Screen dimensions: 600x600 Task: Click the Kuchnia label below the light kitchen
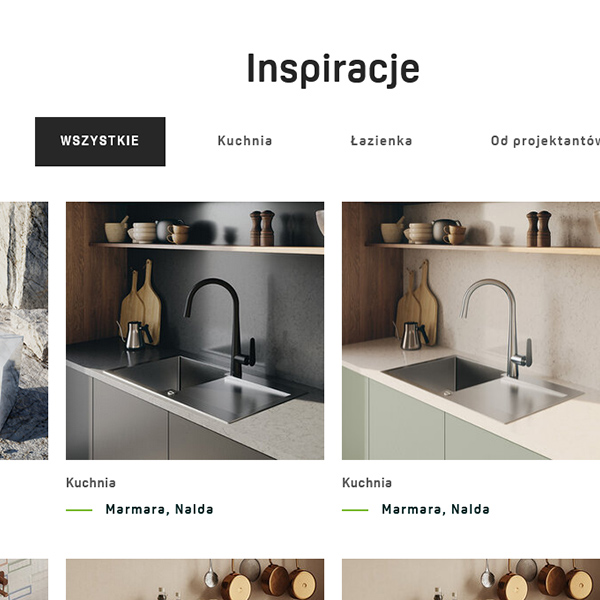[367, 483]
